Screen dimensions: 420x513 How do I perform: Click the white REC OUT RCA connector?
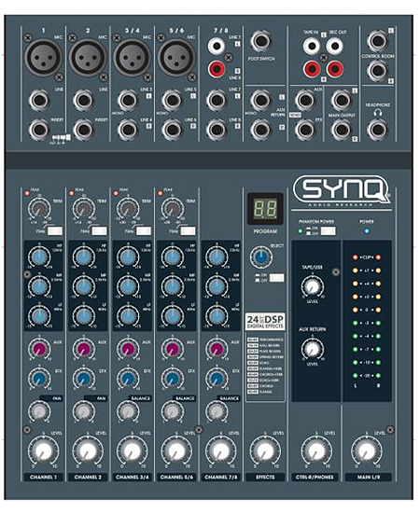[334, 46]
